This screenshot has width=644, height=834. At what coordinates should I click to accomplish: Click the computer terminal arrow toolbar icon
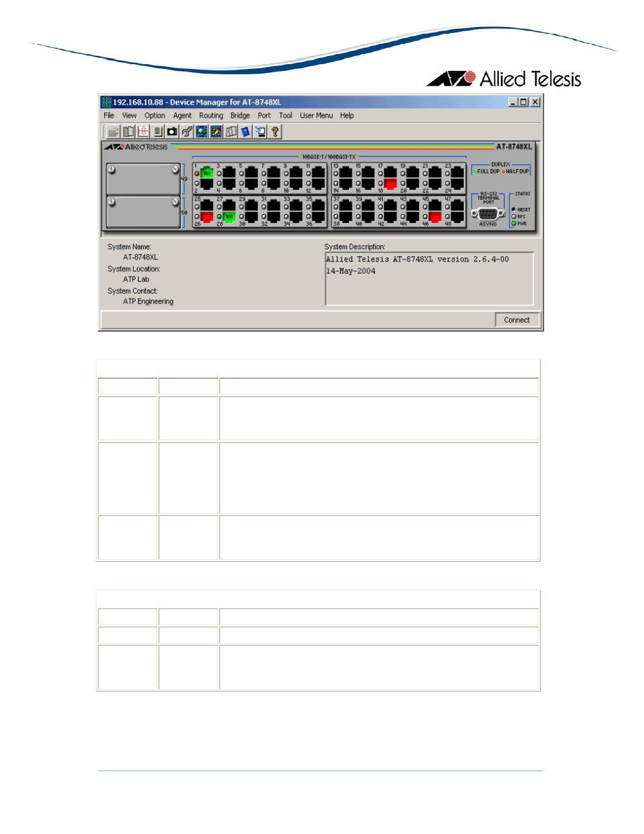(x=260, y=132)
